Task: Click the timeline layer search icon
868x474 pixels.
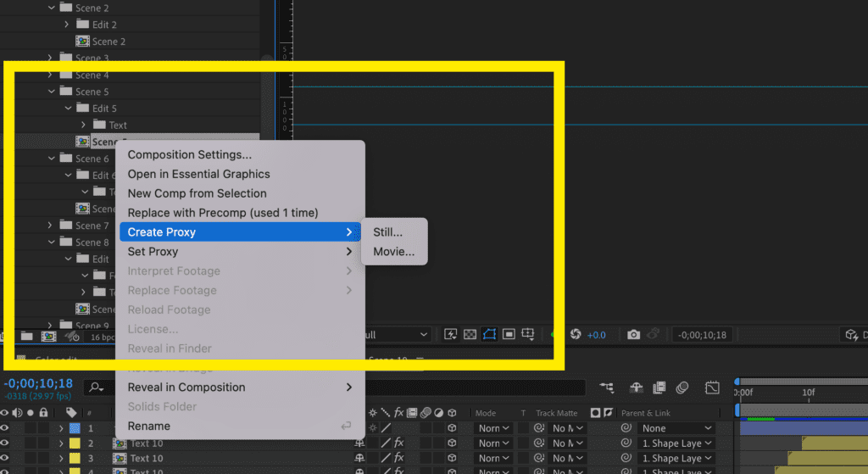Action: (x=97, y=388)
